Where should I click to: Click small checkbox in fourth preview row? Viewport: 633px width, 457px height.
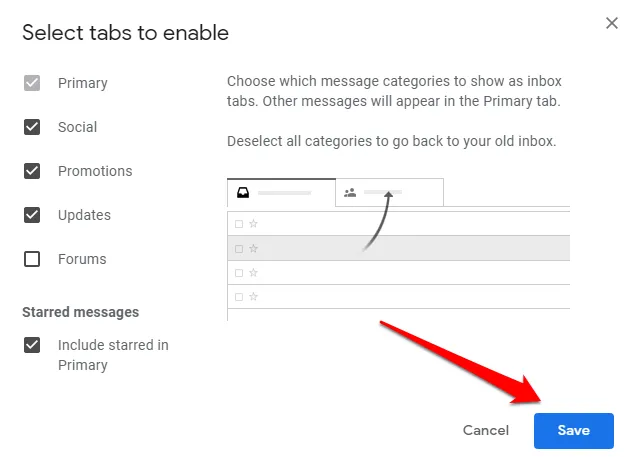pyautogui.click(x=238, y=296)
